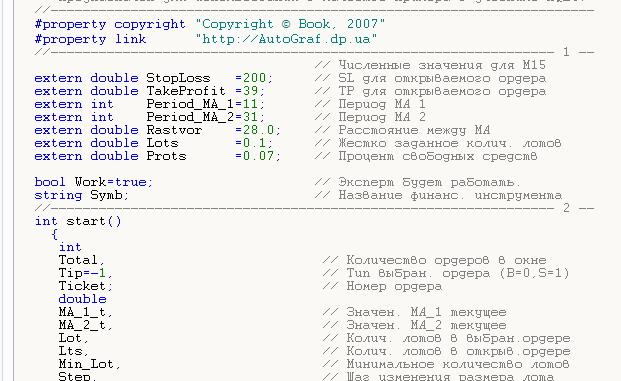The image size is (621, 381).
Task: Click the Prots value 0.07
Action: click(258, 156)
